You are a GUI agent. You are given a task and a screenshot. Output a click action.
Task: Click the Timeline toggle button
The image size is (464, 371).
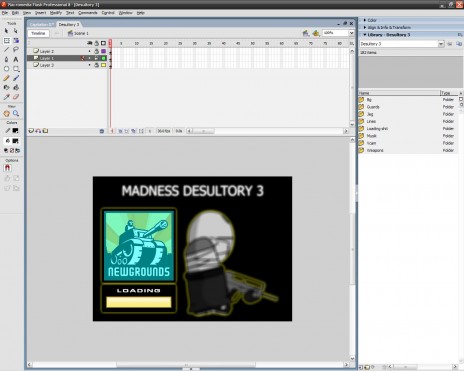(38, 33)
